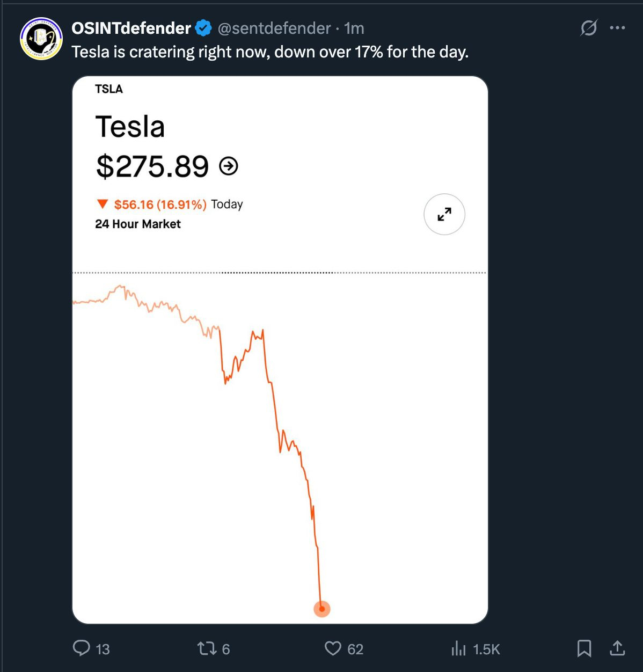Expand the Tesla chart to fullscreen
This screenshot has height=672, width=643.
444,214
